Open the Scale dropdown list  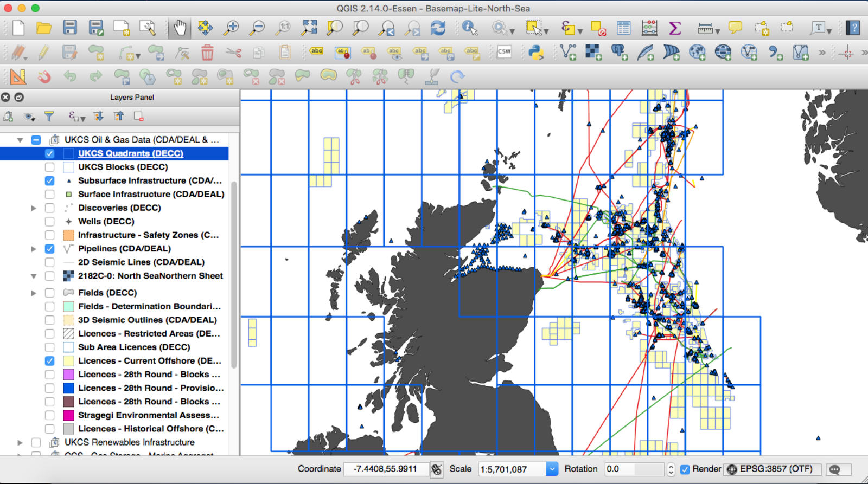(552, 469)
